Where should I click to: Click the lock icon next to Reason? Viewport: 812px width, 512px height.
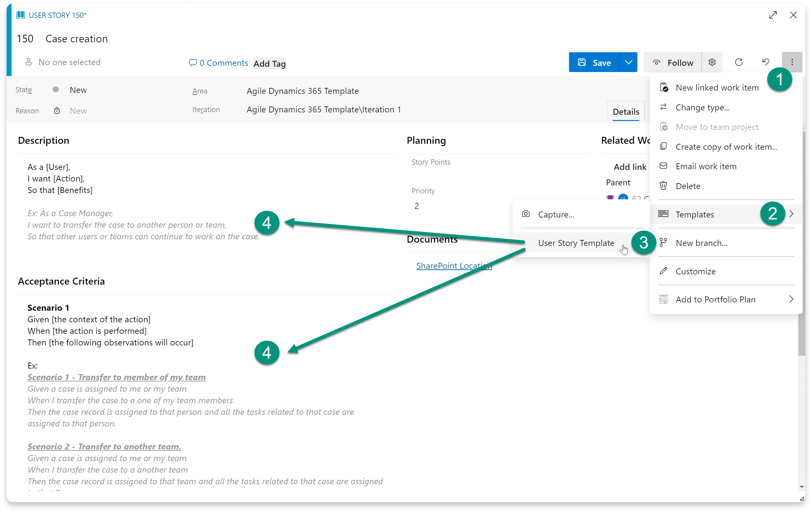point(57,110)
